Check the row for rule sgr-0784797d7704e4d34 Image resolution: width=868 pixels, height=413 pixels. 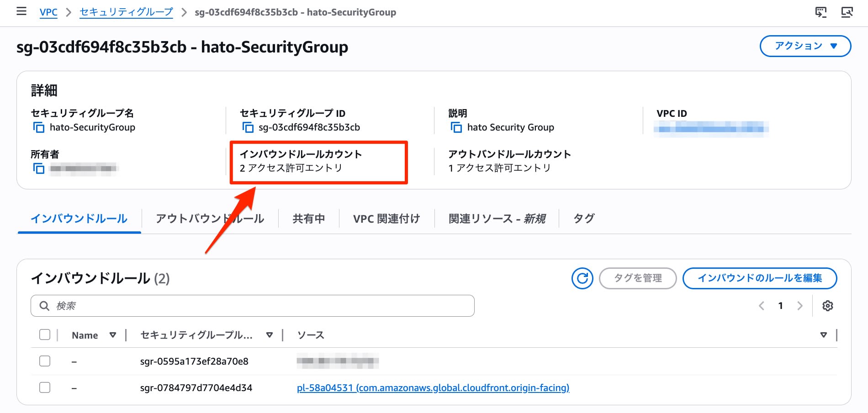pos(44,387)
